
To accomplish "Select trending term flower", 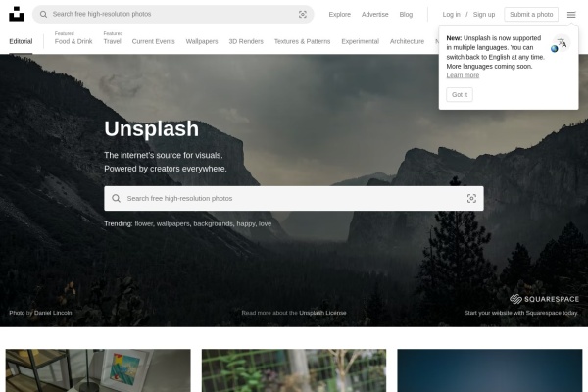I will (144, 223).
